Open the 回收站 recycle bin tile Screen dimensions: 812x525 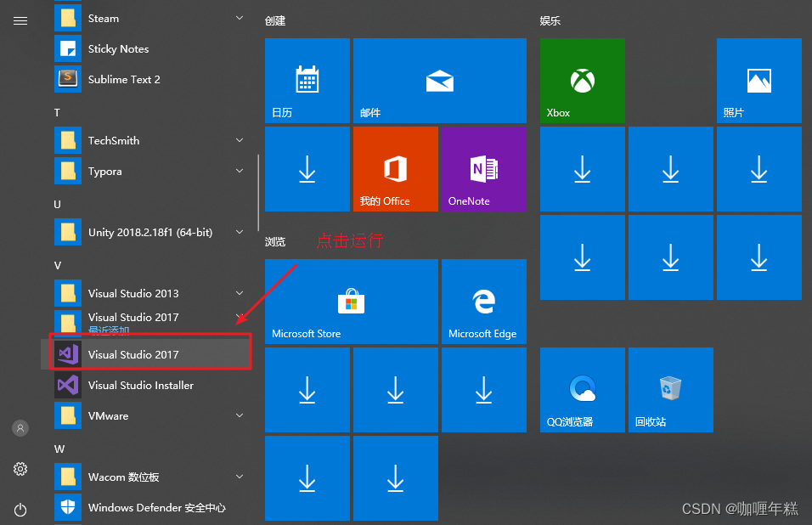[x=671, y=390]
